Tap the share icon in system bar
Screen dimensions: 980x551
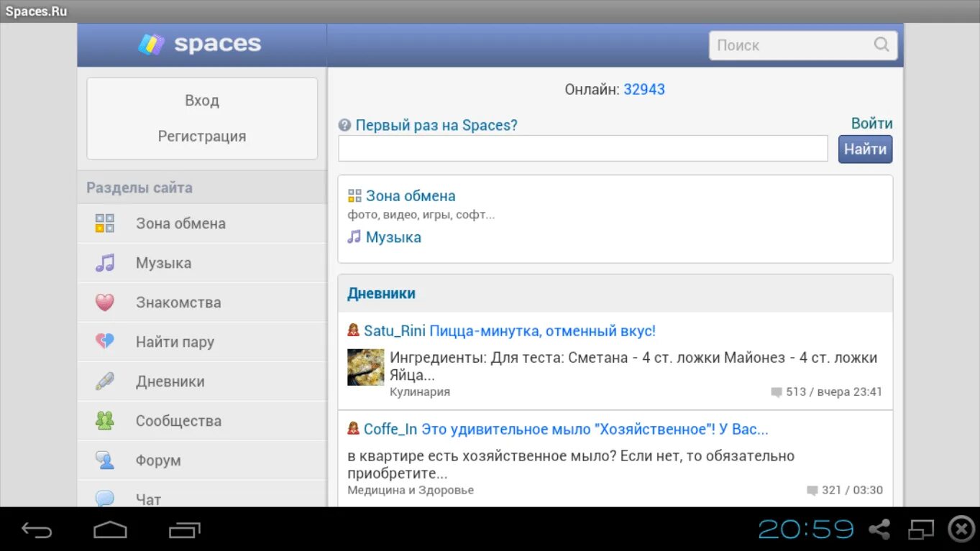tap(879, 529)
